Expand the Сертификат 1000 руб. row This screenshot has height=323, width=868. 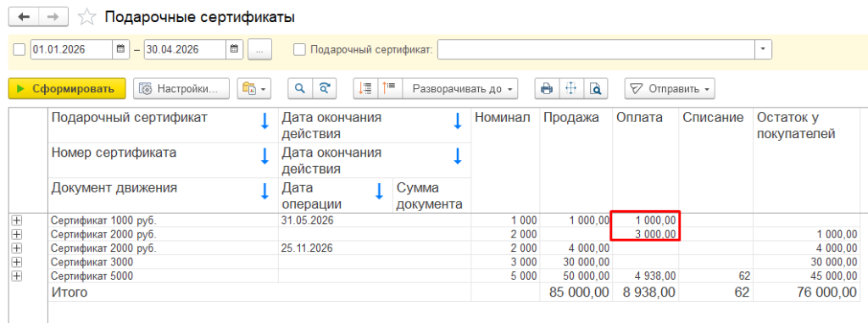[17, 220]
